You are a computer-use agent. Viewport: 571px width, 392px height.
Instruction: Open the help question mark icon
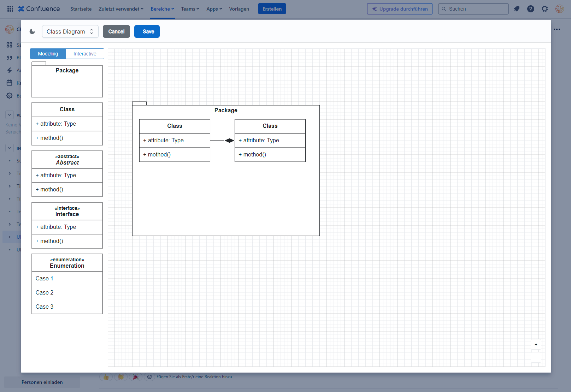click(x=531, y=9)
